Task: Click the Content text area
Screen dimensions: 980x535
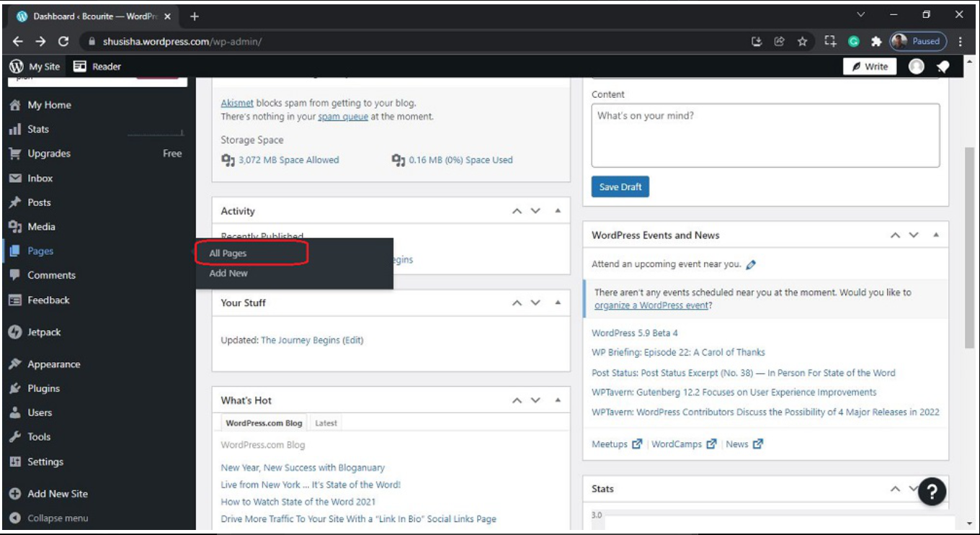Action: 765,135
